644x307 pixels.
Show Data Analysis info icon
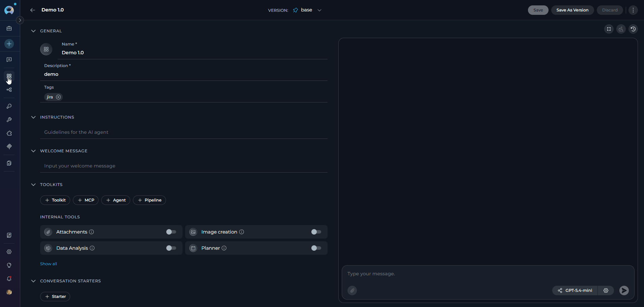[92, 248]
